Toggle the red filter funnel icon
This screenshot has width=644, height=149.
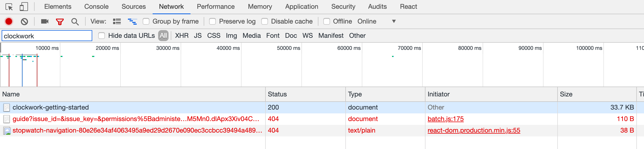coord(60,22)
